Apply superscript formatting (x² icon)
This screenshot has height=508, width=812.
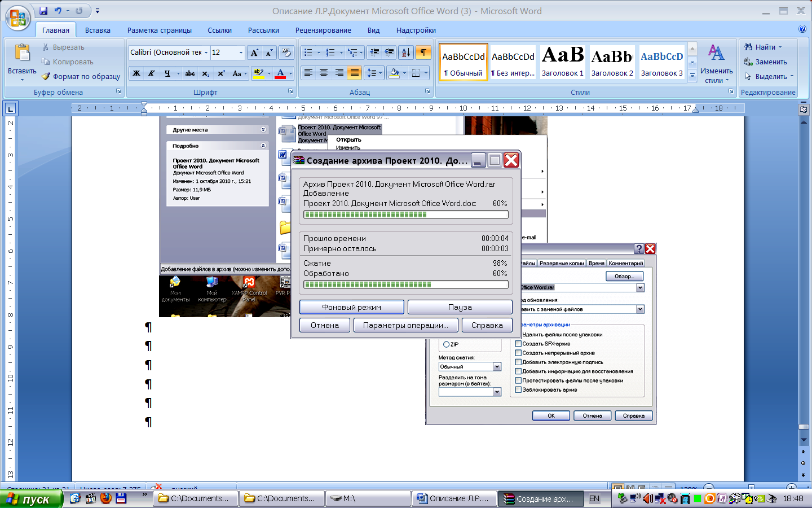click(x=221, y=73)
